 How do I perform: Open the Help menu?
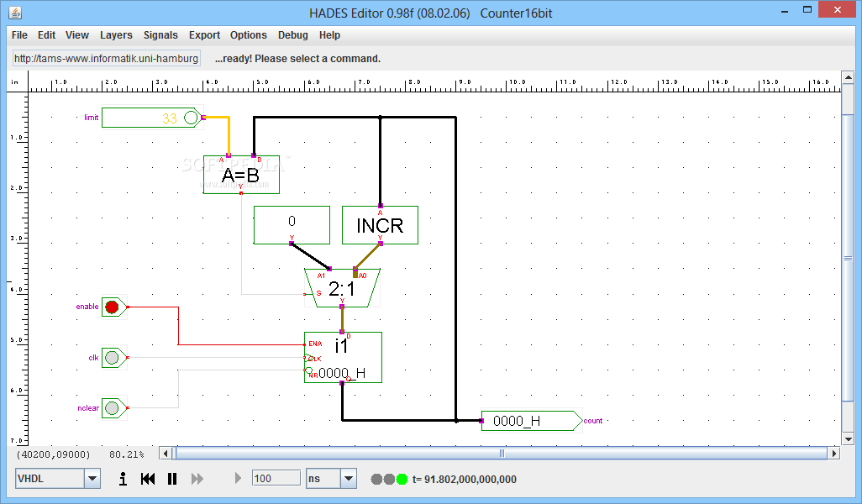[x=330, y=35]
